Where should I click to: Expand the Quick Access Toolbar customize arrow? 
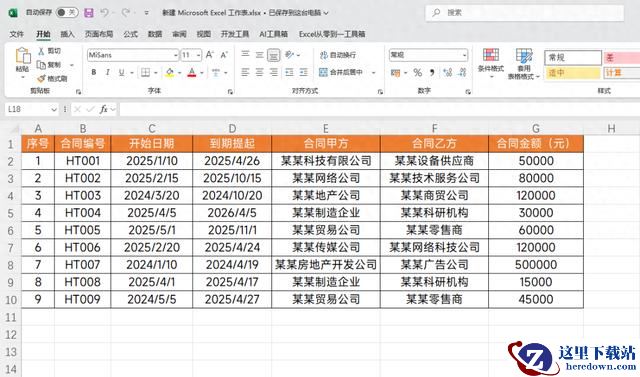(x=147, y=13)
